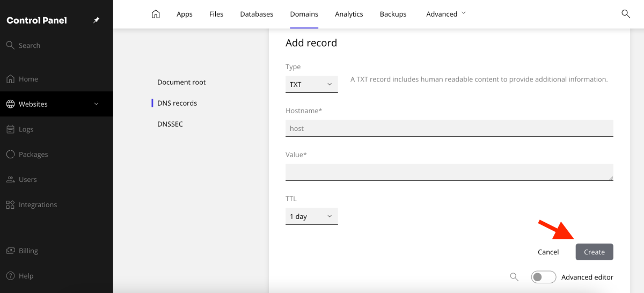This screenshot has width=644, height=293.
Task: Open Integrations in the sidebar
Action: [x=38, y=205]
